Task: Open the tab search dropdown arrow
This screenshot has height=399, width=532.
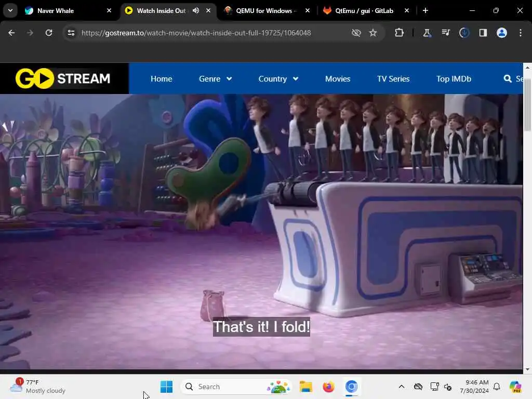Action: coord(10,10)
